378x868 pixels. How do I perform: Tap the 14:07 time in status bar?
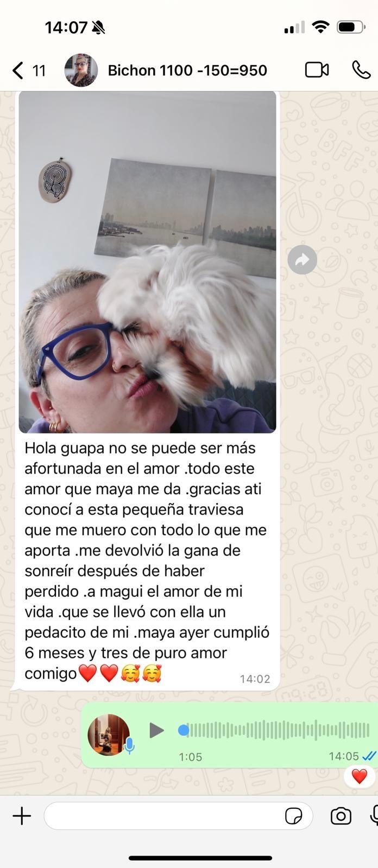[66, 27]
